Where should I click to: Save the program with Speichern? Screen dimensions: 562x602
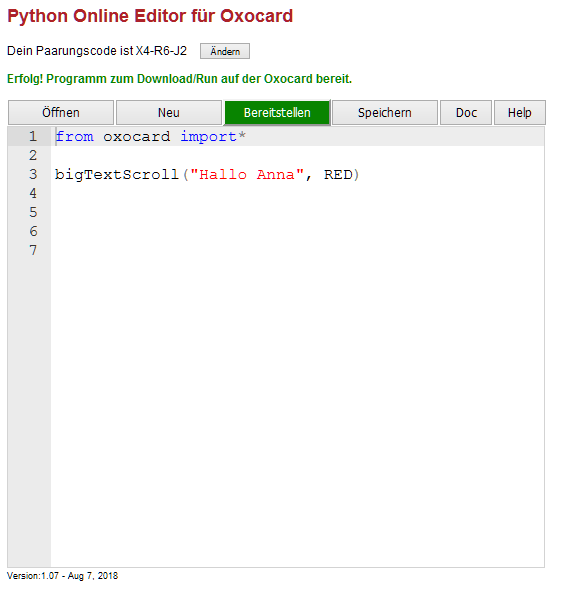tap(385, 112)
